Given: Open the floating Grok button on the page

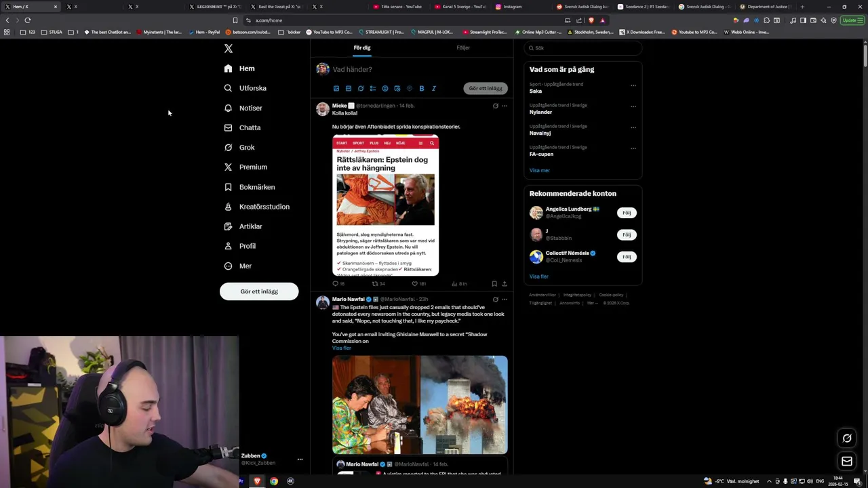Looking at the screenshot, I should coord(847,438).
